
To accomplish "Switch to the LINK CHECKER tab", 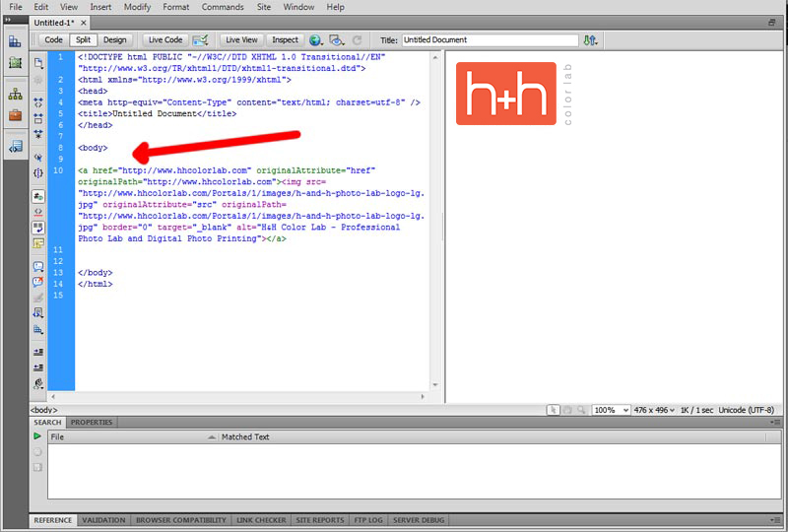I will tap(261, 520).
